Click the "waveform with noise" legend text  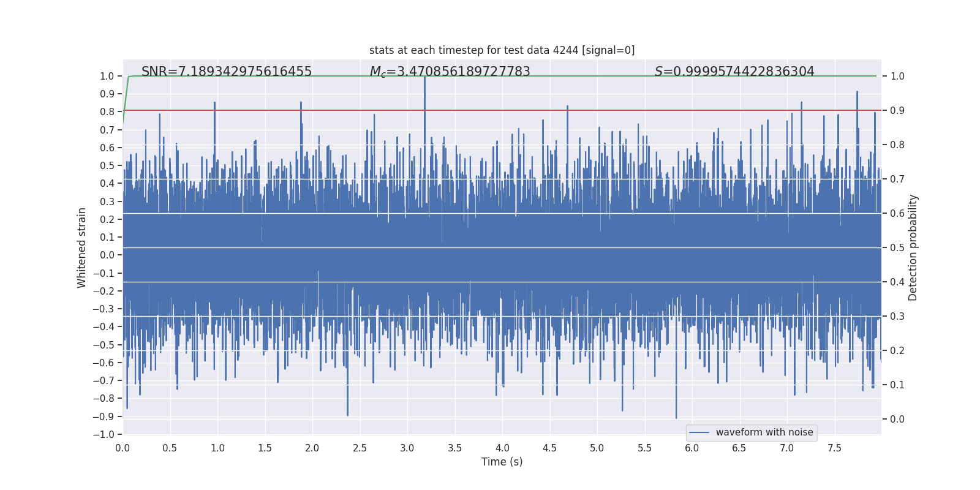[764, 432]
